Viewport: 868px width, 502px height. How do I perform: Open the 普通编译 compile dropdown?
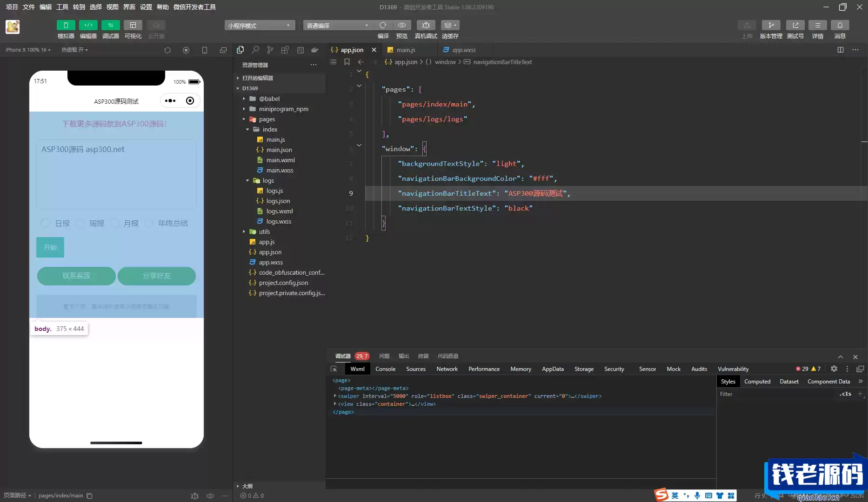pyautogui.click(x=338, y=25)
